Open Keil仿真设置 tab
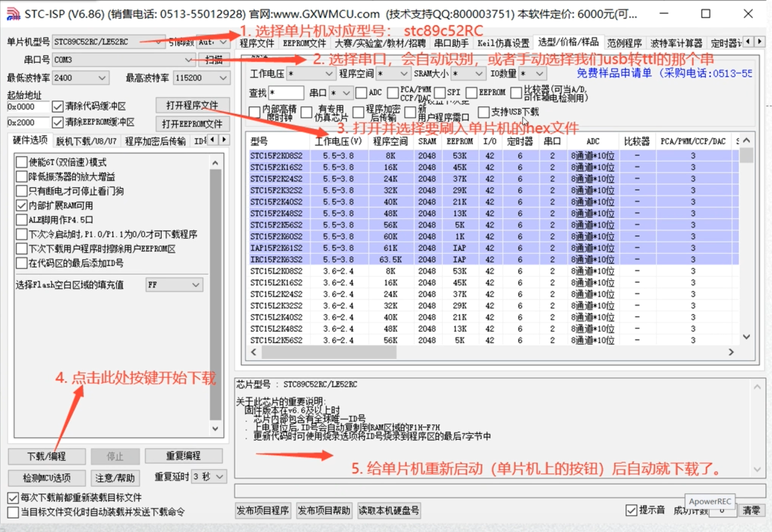This screenshot has height=532, width=772. (503, 43)
